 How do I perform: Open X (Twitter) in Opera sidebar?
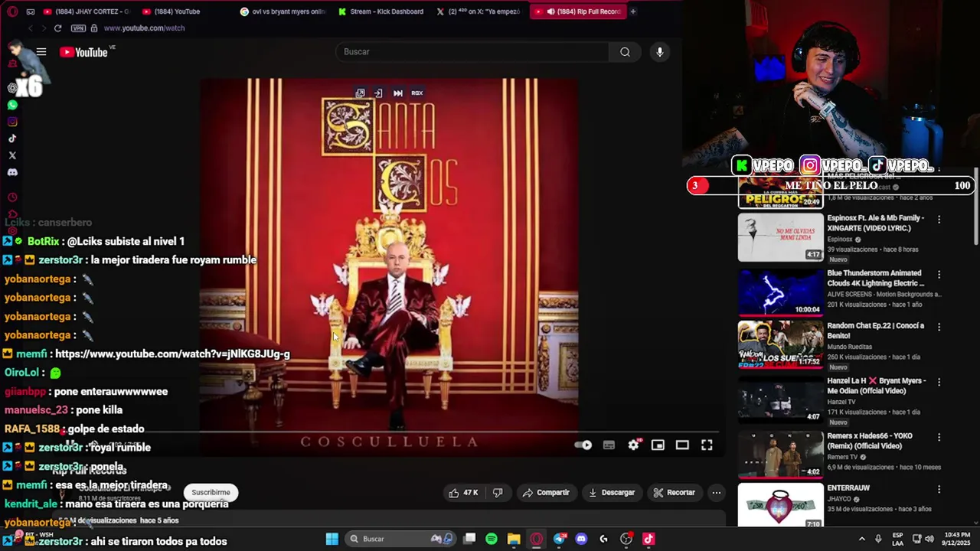[x=12, y=155]
